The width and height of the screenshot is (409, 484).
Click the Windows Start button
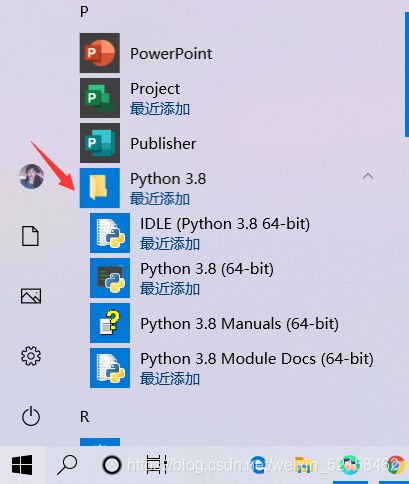pyautogui.click(x=22, y=465)
